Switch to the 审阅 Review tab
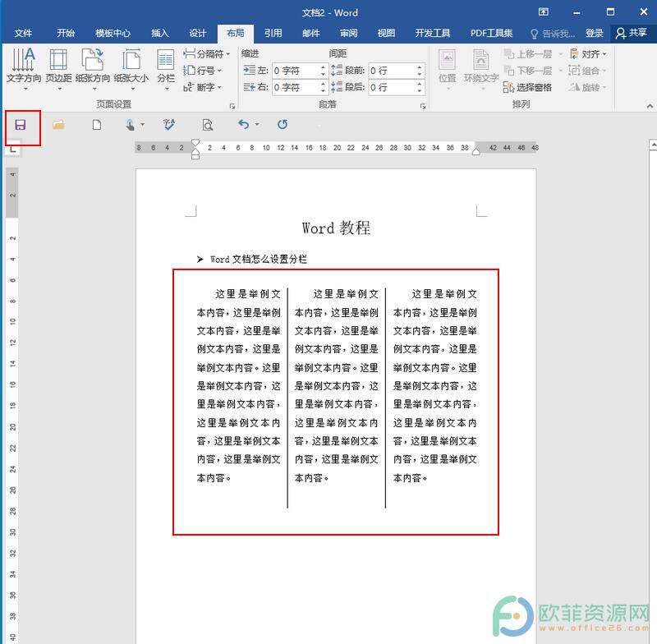This screenshot has width=657, height=644. [348, 33]
